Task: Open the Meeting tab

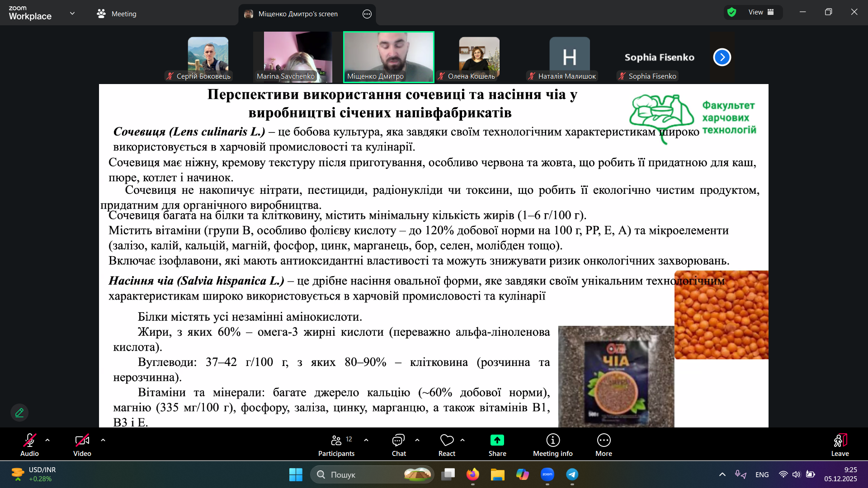Action: [117, 14]
